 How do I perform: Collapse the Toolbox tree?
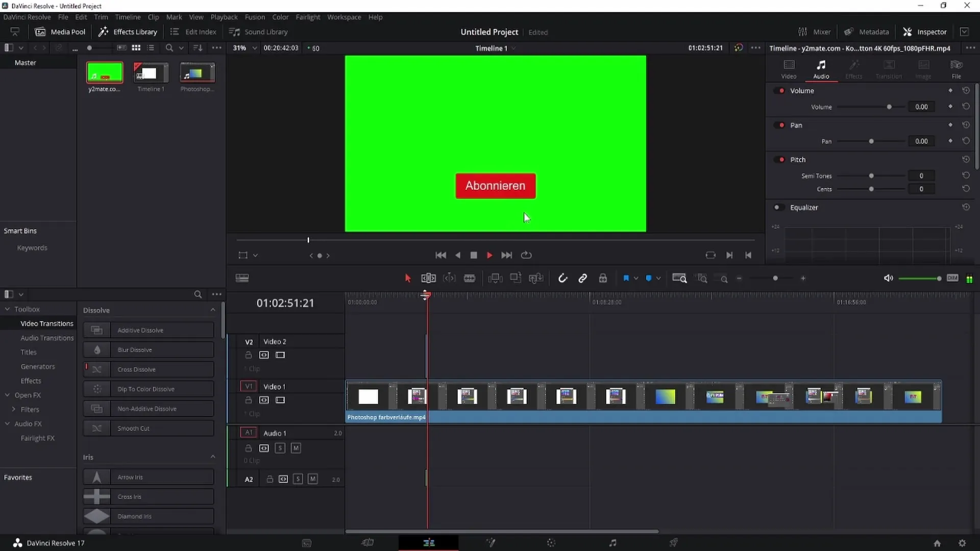click(8, 309)
